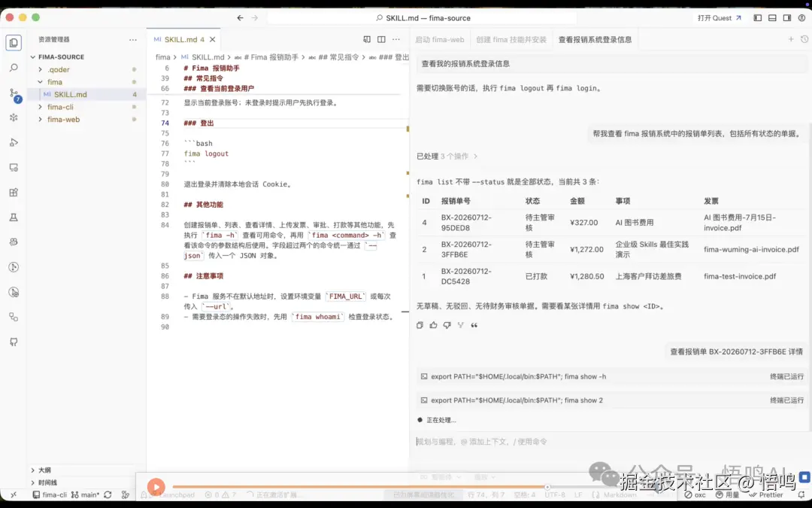The image size is (812, 508).
Task: Click fima-test-invoice.pdf in the table
Action: pyautogui.click(x=740, y=276)
